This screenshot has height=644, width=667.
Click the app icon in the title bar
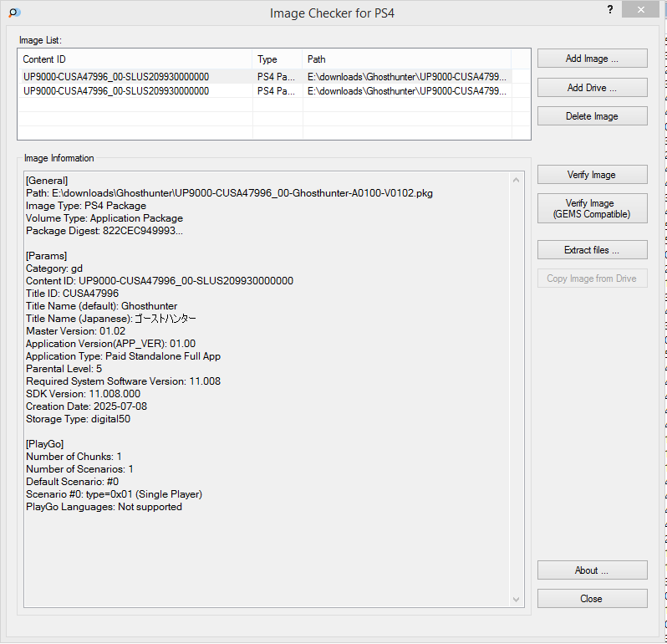coord(14,13)
